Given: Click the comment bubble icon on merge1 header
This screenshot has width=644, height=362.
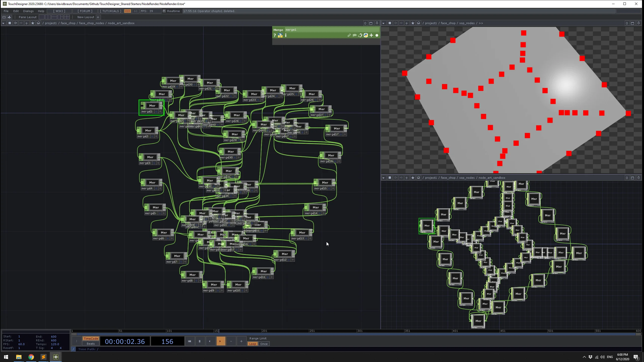Looking at the screenshot, I should pyautogui.click(x=355, y=36).
